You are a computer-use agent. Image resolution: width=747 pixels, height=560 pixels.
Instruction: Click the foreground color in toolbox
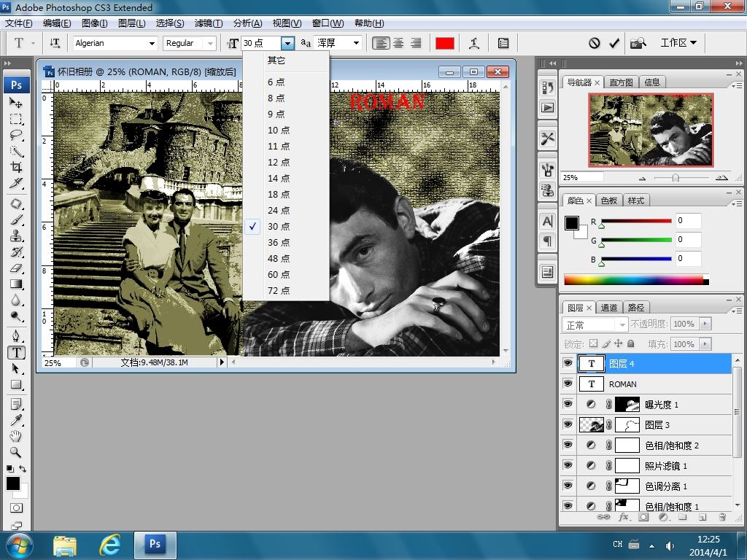click(x=13, y=483)
